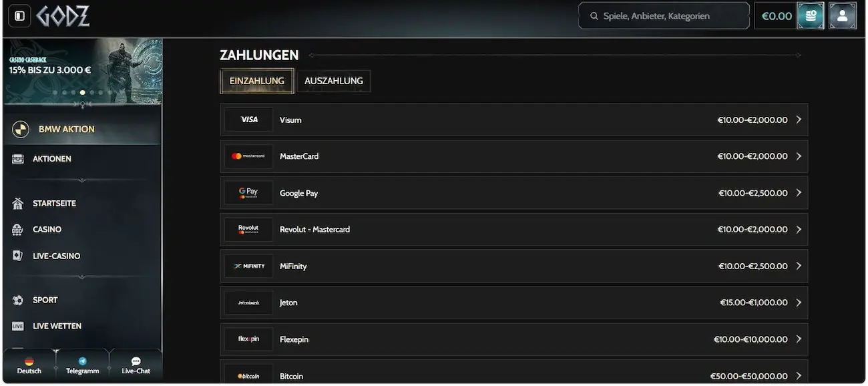Start a Live-Chat session

pos(136,365)
